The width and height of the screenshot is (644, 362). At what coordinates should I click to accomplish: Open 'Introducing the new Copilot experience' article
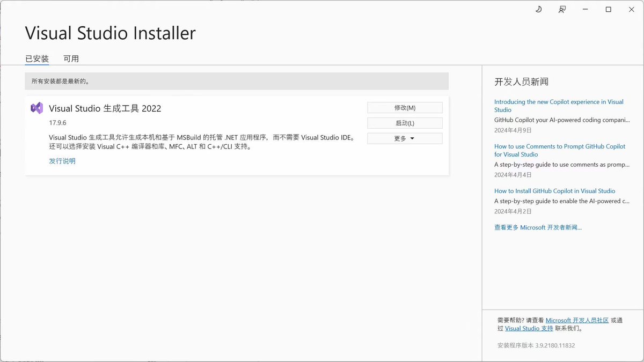[x=559, y=106]
